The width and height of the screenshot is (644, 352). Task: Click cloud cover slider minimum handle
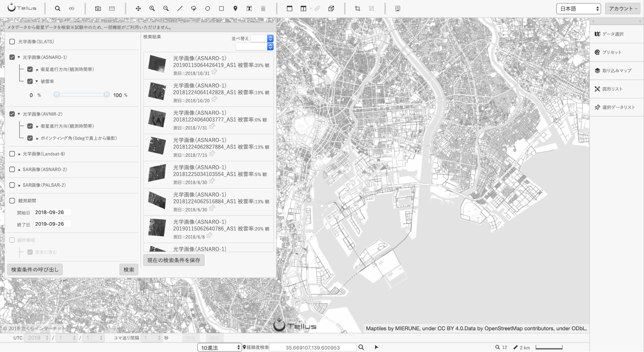[x=56, y=95]
